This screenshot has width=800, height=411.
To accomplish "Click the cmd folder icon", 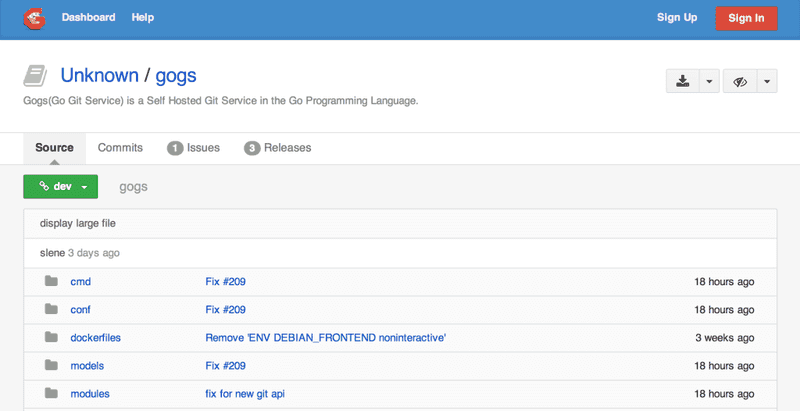I will [x=51, y=282].
